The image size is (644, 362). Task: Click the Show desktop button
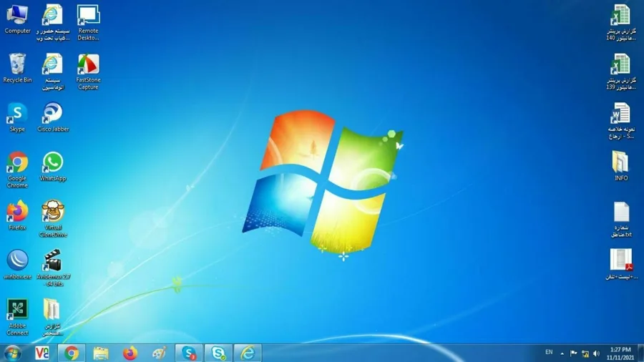click(640, 353)
